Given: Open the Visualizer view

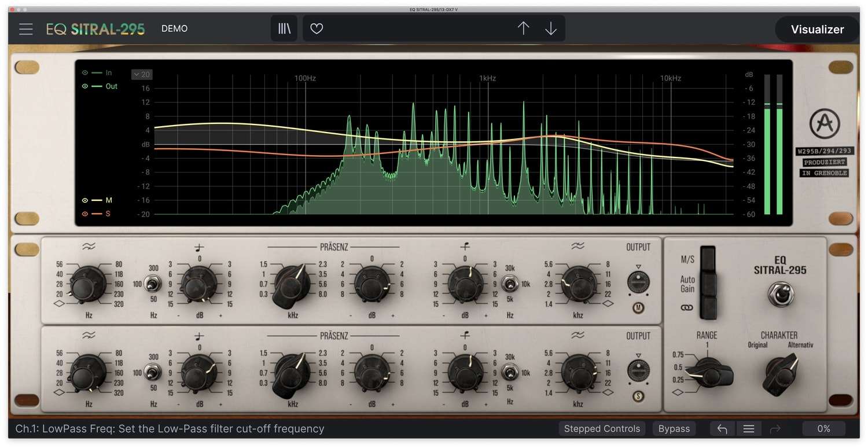Looking at the screenshot, I should (x=816, y=29).
